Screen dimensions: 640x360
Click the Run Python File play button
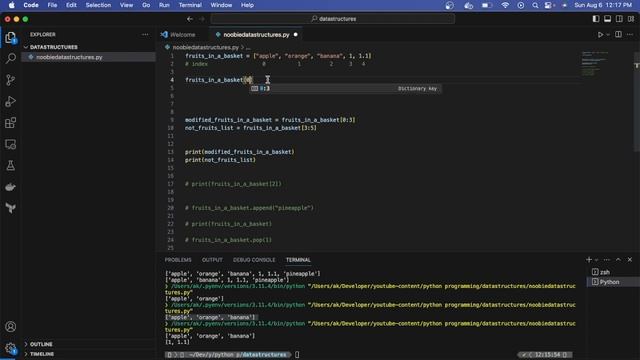coord(600,35)
